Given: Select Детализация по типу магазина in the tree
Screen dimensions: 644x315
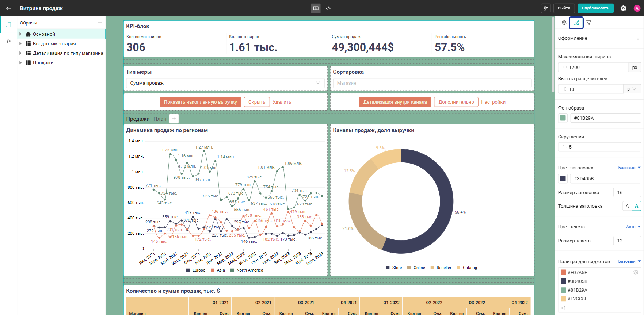Looking at the screenshot, I should (x=68, y=53).
